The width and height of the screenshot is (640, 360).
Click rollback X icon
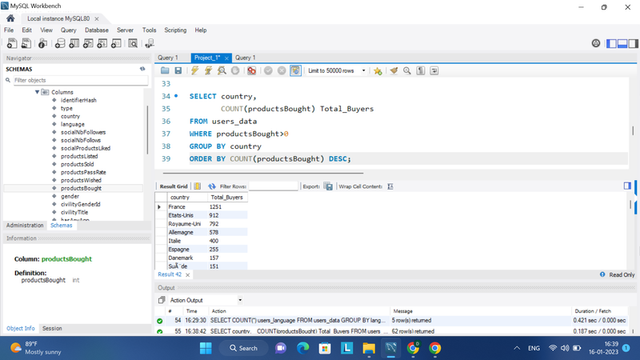[282, 71]
